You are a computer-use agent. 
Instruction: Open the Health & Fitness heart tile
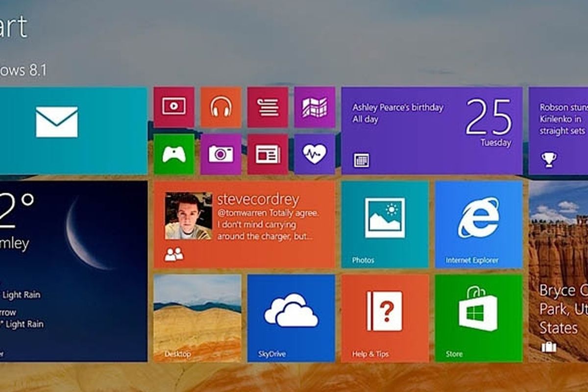pyautogui.click(x=315, y=154)
